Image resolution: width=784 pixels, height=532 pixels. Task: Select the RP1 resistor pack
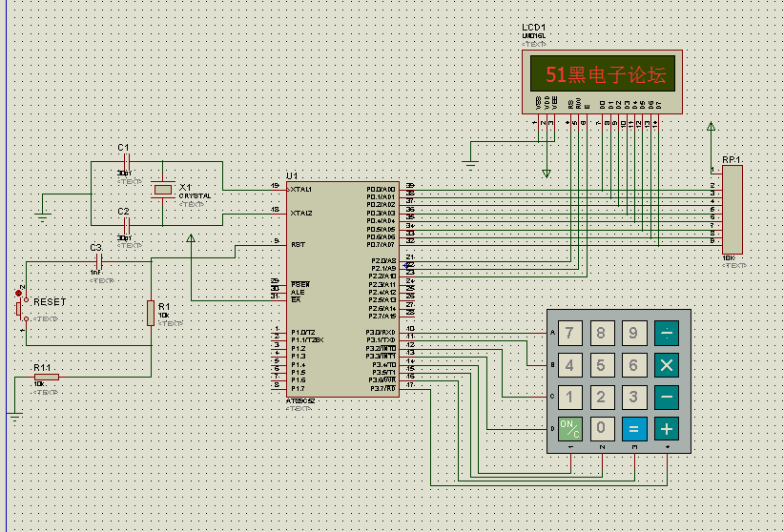[x=732, y=209]
